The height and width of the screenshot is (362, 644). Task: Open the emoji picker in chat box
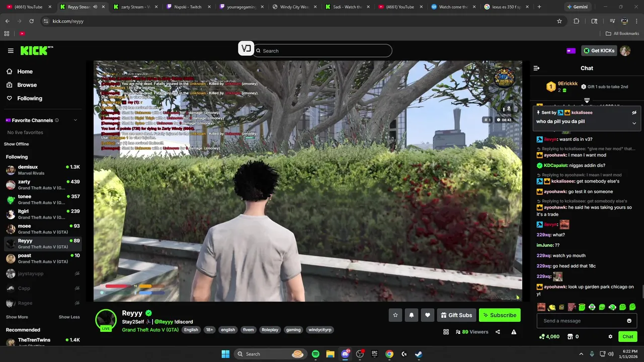click(x=629, y=321)
